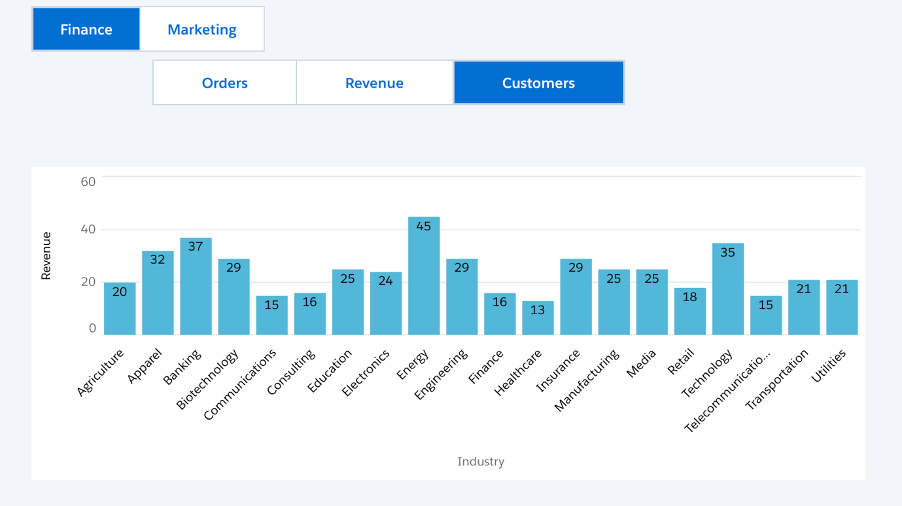Click the truncated Telecommunications axis label
902x506 pixels.
click(x=729, y=390)
